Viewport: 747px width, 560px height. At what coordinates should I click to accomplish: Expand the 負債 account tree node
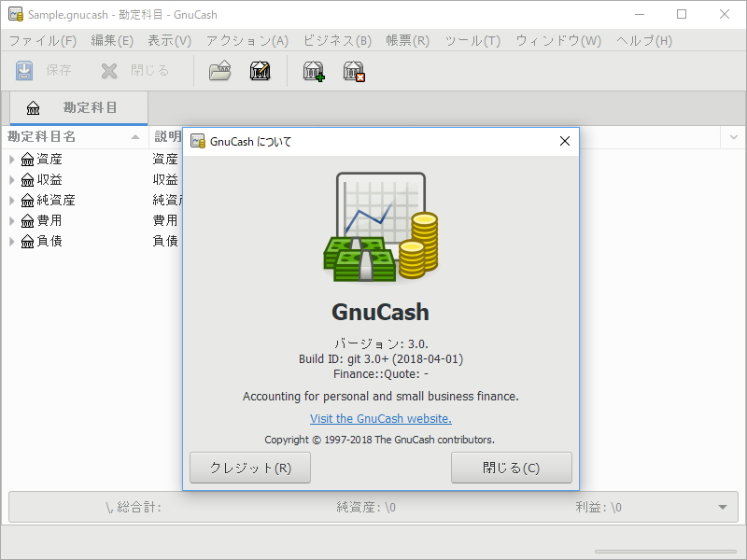pos(12,242)
